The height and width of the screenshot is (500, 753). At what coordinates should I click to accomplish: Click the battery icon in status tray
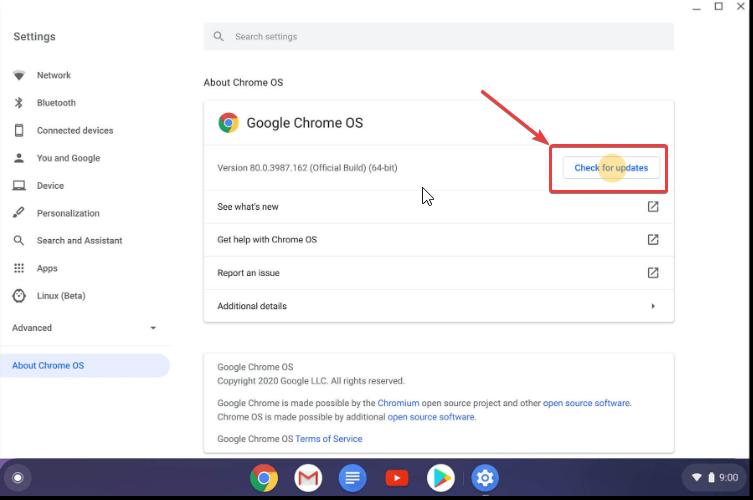pos(711,477)
